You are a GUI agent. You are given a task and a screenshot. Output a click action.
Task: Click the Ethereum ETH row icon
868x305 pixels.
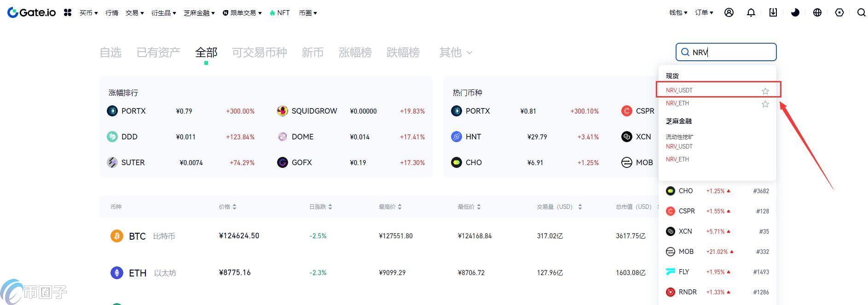[x=117, y=273]
